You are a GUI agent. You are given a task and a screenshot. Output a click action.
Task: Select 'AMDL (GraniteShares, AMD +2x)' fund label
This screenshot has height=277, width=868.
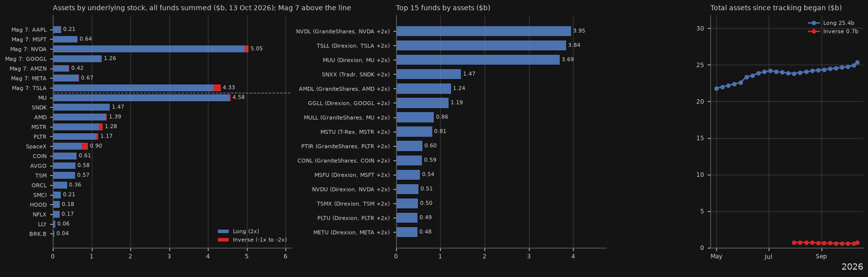click(344, 89)
